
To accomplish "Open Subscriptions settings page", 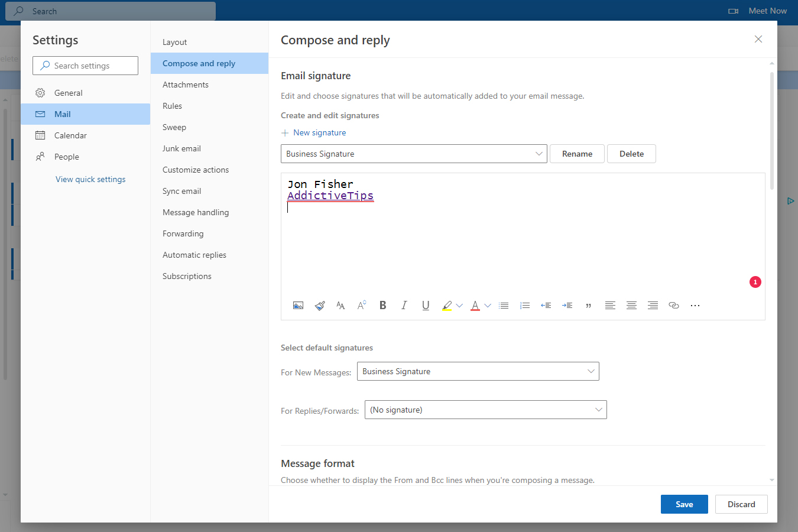I will click(209, 276).
